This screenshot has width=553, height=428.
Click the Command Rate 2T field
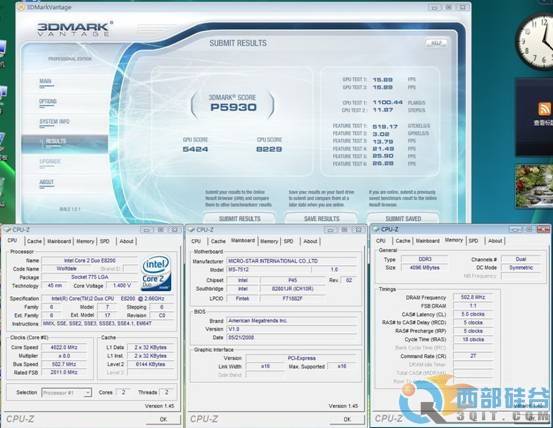(473, 356)
